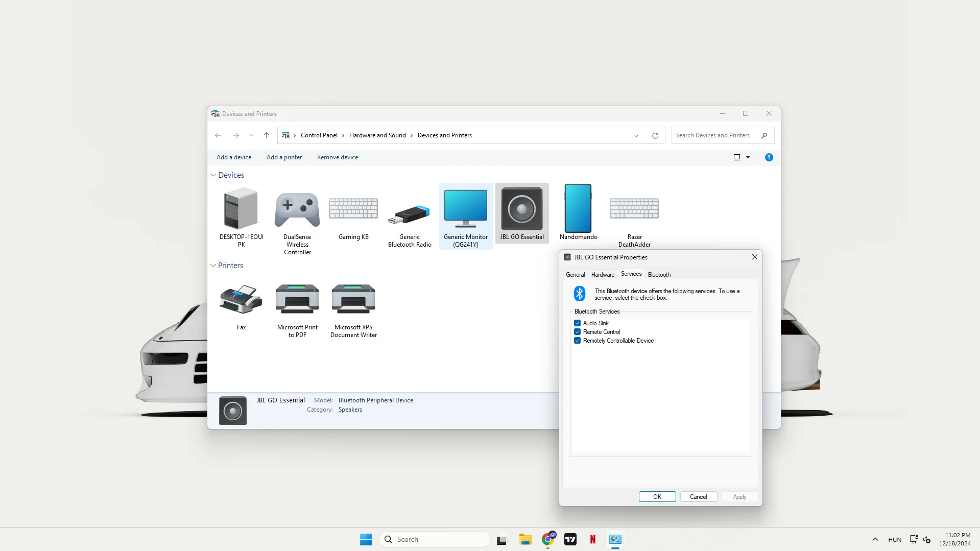Select the Fax printer icon
Screen dimensions: 980x551
pyautogui.click(x=241, y=299)
